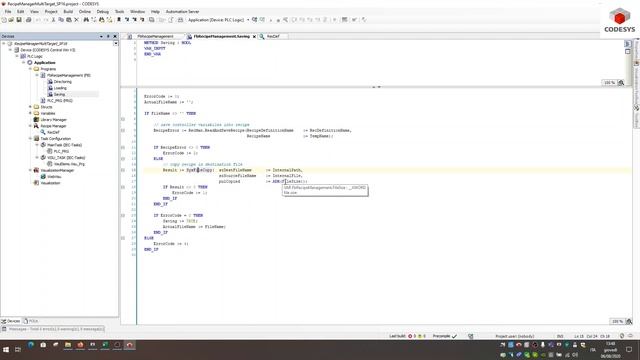Click the SysFileCopy call in the code
Screen dimensions: 640x360
(200, 170)
